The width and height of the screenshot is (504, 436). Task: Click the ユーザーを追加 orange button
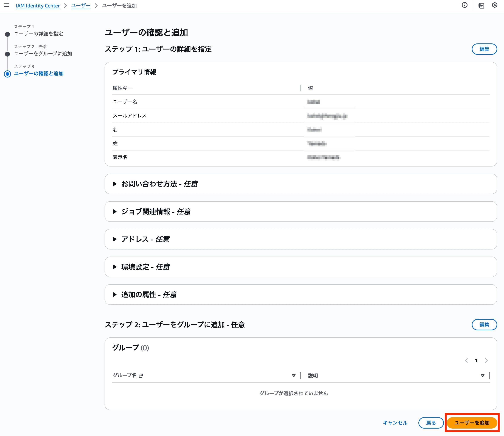click(x=472, y=423)
